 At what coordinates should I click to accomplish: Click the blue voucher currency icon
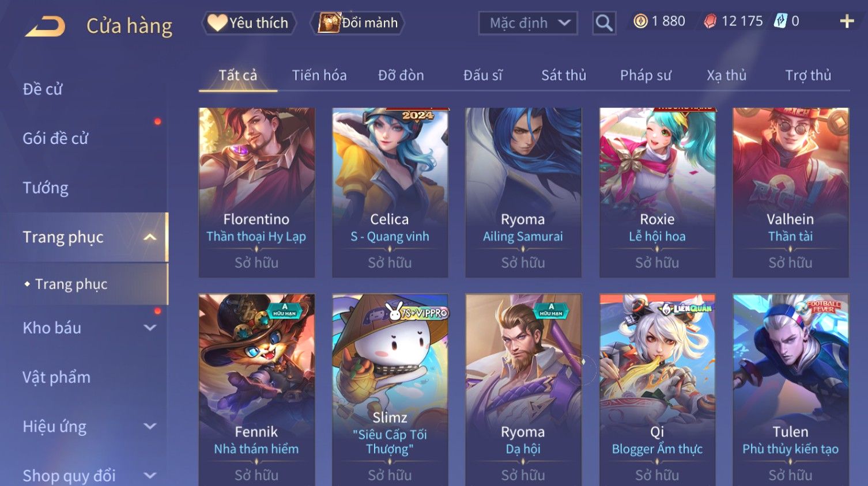(780, 21)
